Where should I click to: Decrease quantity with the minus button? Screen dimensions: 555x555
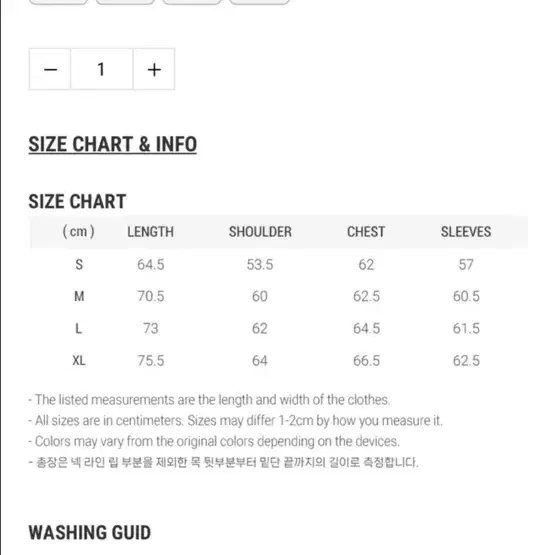(x=50, y=69)
